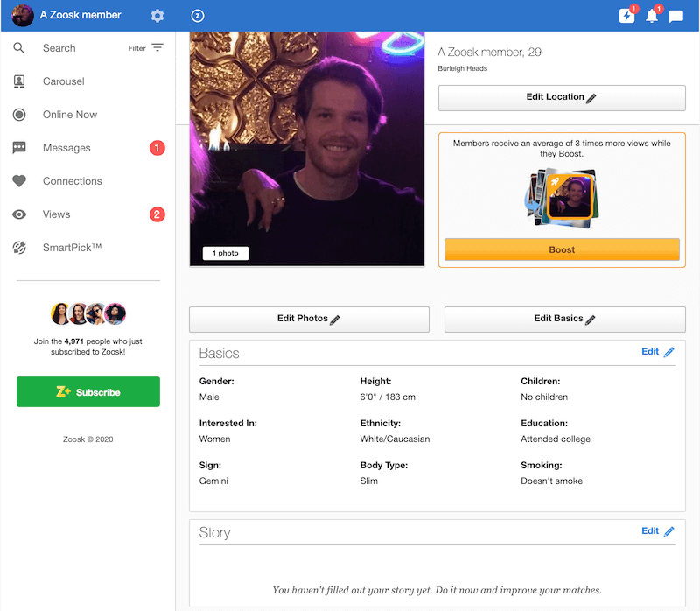Open Views in the sidebar

pos(56,214)
